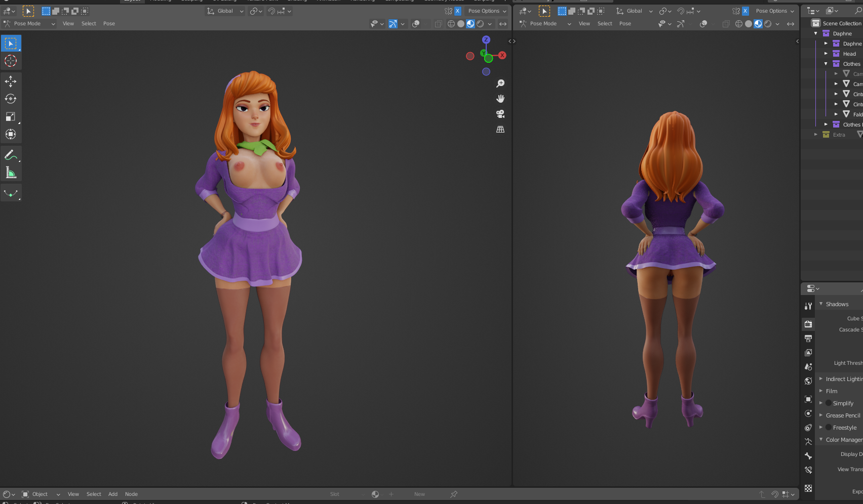Image resolution: width=863 pixels, height=504 pixels.
Task: Click the Slot field in node editor
Action: pyautogui.click(x=346, y=494)
